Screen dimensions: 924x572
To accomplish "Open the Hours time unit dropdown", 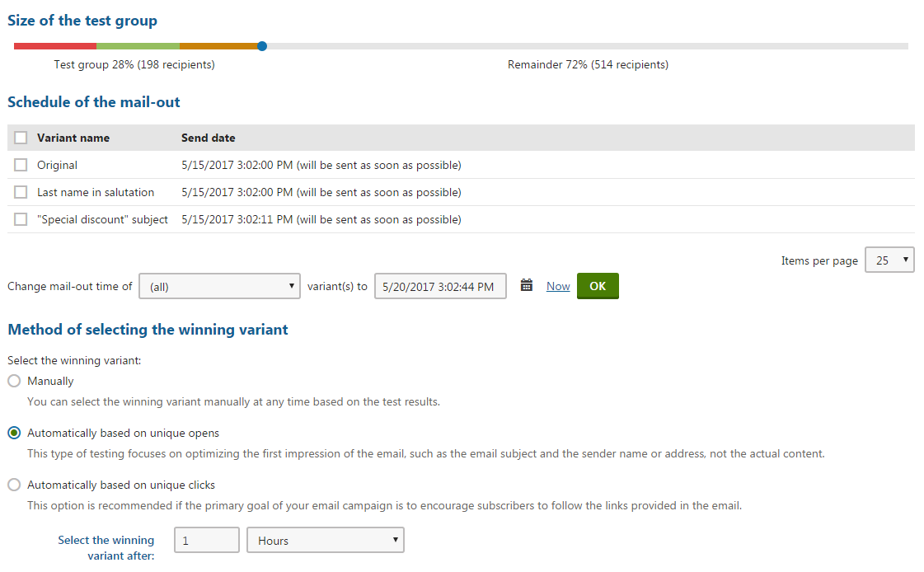I will pos(325,540).
